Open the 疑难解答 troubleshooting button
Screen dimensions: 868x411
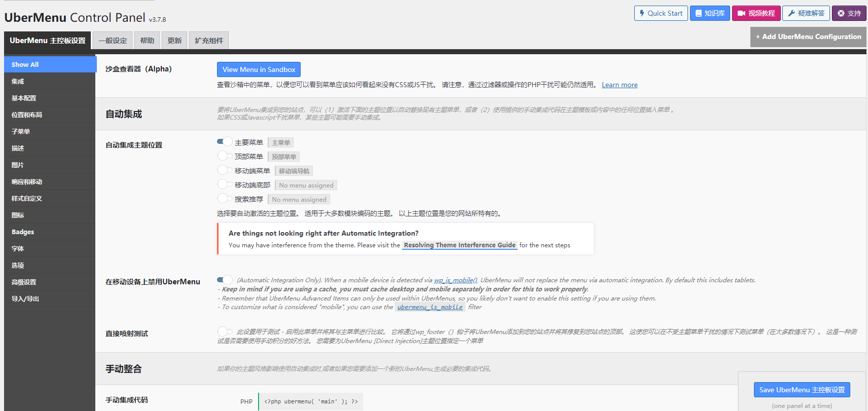[806, 13]
